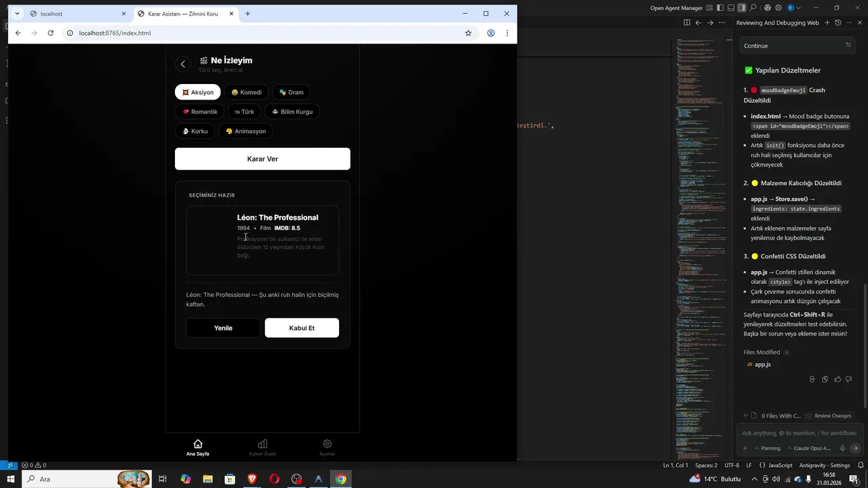Screen dimensions: 868x488
Task: Open the Eylem Özeti bottom tab
Action: coord(262,448)
